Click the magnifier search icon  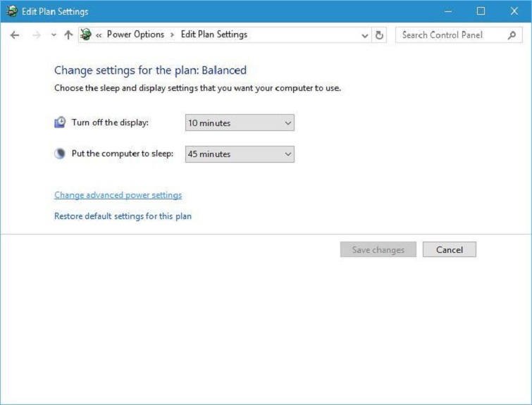512,35
